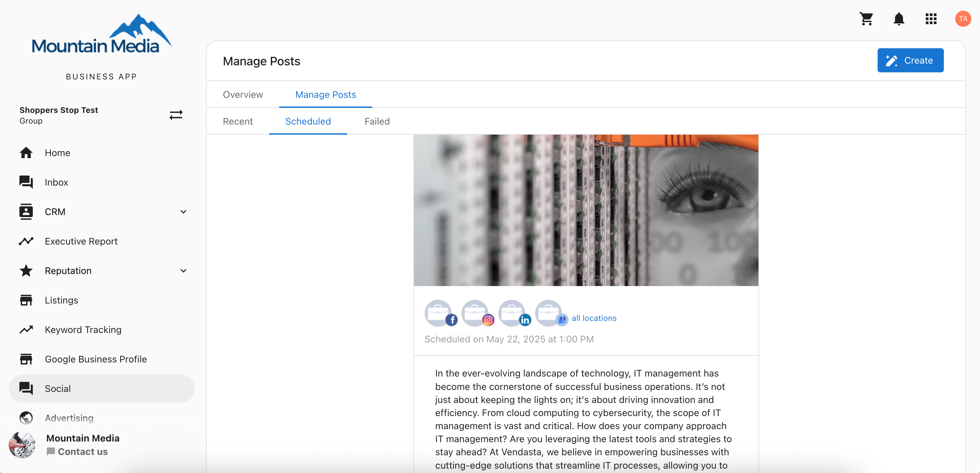Click the Google Business Profile store icon
Viewport: 980px width, 473px height.
26,359
